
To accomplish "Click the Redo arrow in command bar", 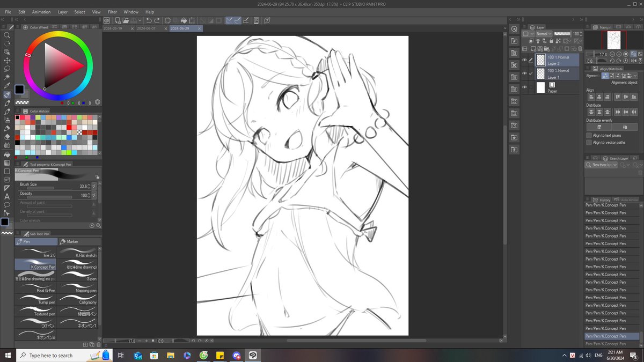I will click(156, 20).
